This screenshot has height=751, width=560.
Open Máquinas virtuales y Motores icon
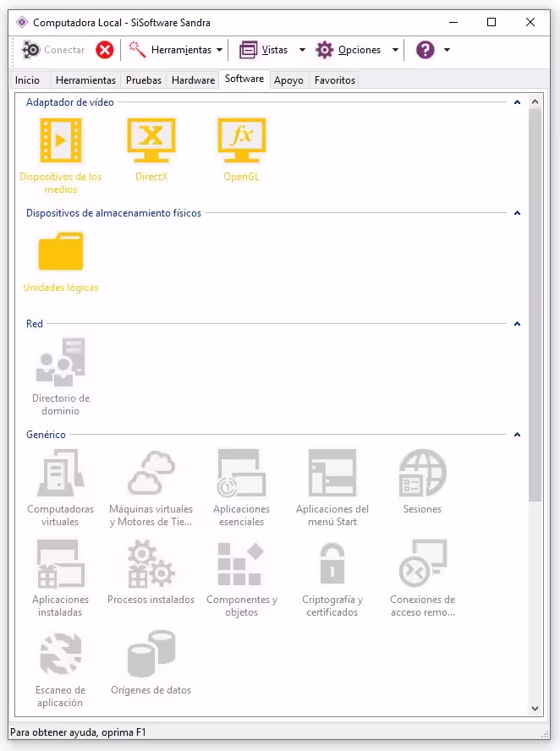tap(151, 473)
